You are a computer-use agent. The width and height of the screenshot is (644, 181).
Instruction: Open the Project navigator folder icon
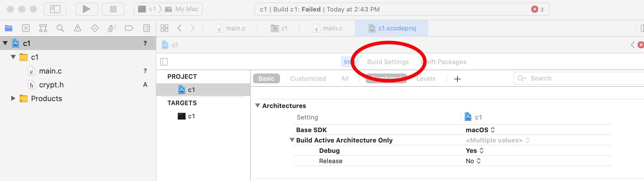tap(9, 28)
